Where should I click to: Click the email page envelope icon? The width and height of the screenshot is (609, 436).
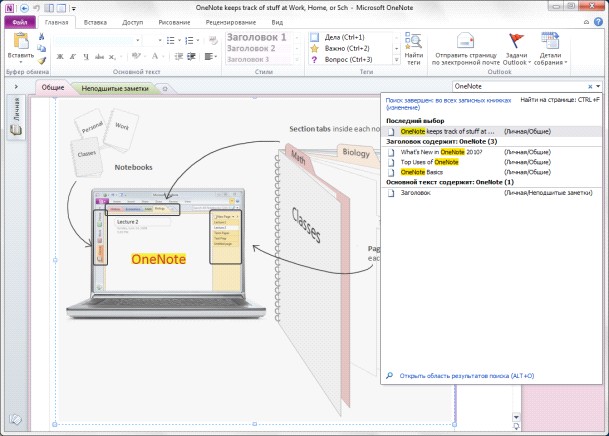(465, 41)
